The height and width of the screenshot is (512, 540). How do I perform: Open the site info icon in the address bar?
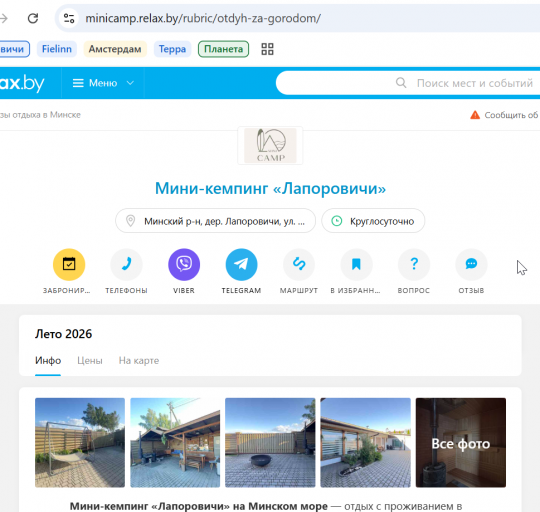click(69, 18)
